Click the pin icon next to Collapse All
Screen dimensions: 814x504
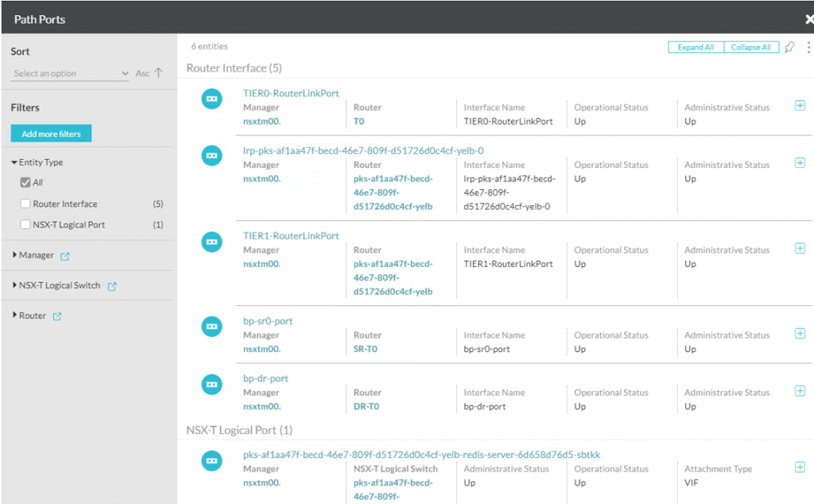[x=789, y=48]
